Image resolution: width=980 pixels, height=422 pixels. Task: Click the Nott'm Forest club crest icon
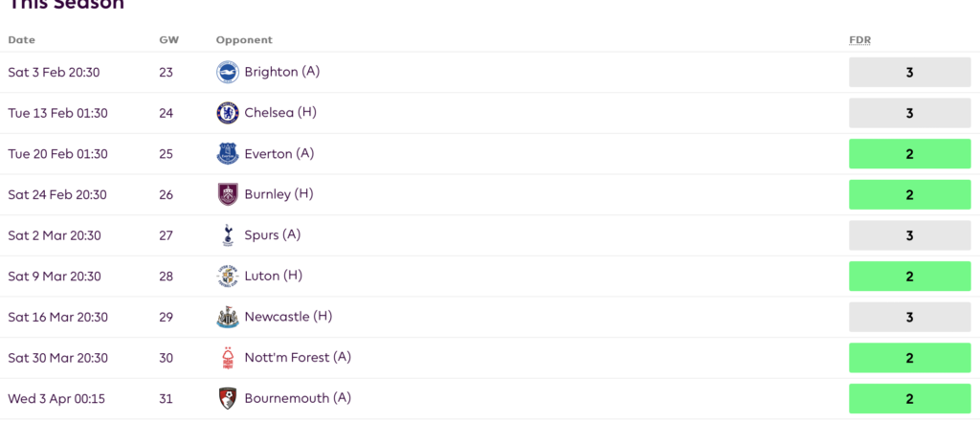(x=228, y=358)
